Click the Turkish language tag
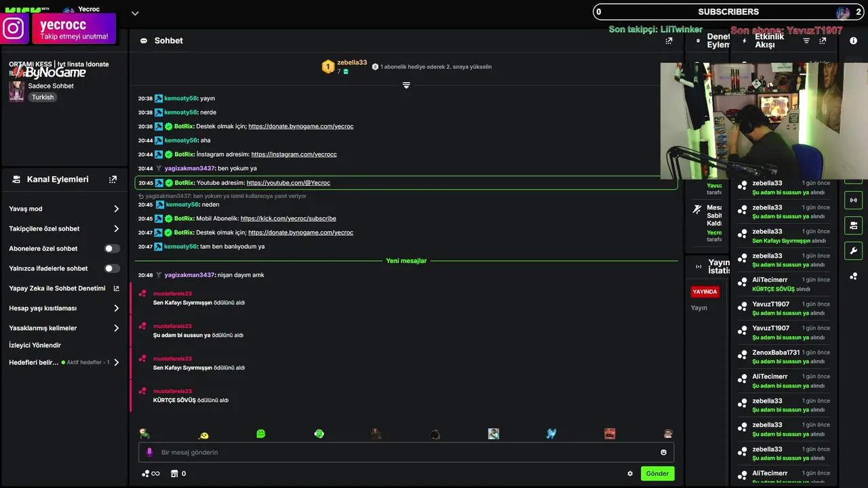This screenshot has width=868, height=488. 42,97
